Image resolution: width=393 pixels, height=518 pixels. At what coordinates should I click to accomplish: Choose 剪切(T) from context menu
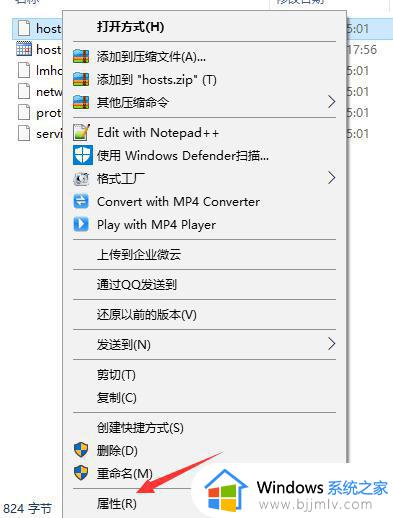click(204, 375)
